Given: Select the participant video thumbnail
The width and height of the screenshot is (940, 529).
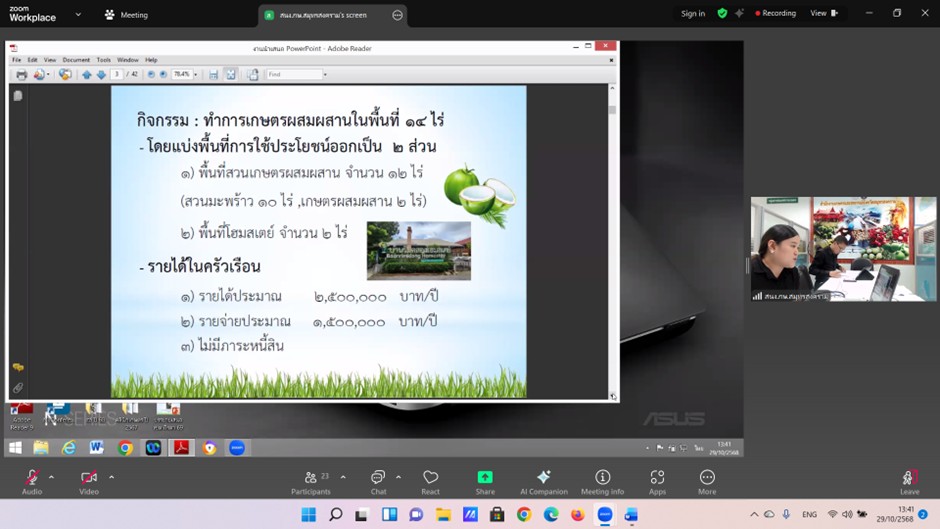Looking at the screenshot, I should coord(843,248).
